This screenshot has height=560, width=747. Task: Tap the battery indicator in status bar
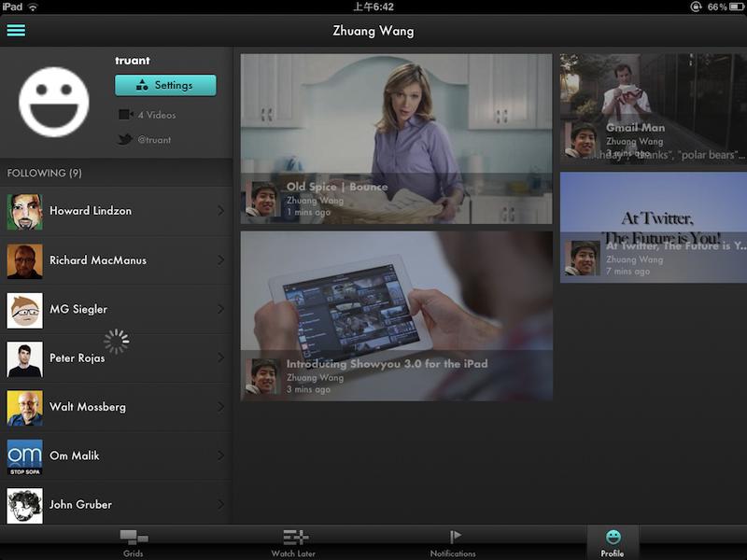(737, 7)
